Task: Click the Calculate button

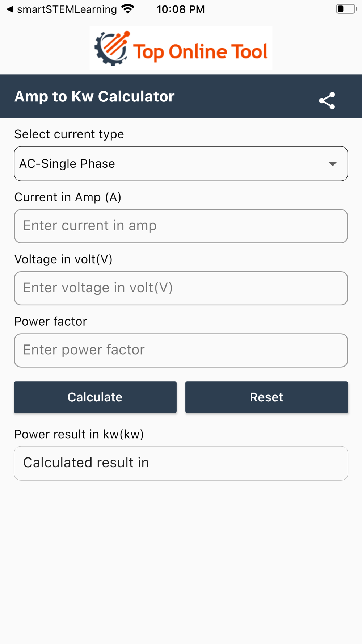Action: click(x=95, y=397)
